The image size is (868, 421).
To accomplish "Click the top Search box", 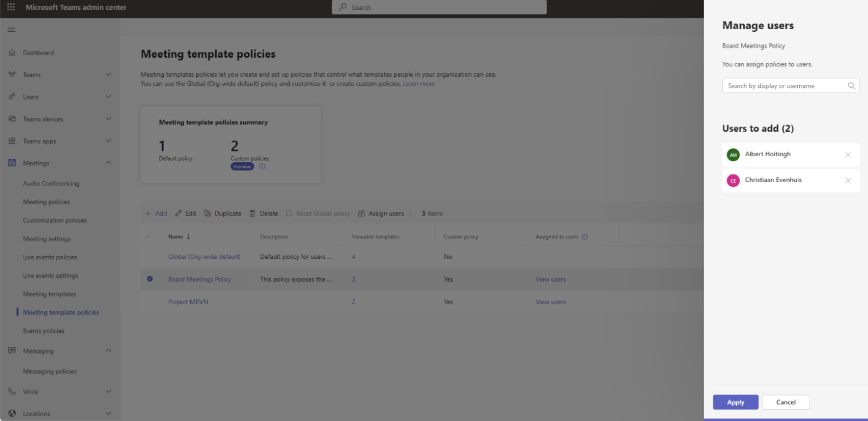I will [439, 7].
